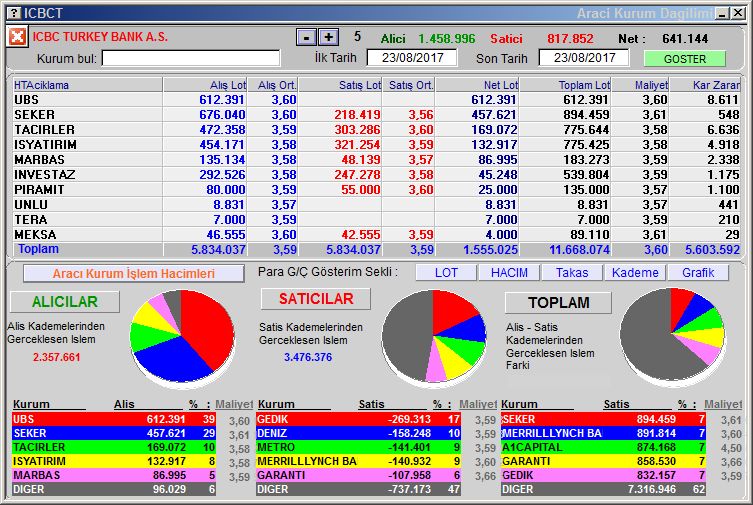Image resolution: width=753 pixels, height=505 pixels.
Task: Click the SATICILAR button
Action: [316, 299]
